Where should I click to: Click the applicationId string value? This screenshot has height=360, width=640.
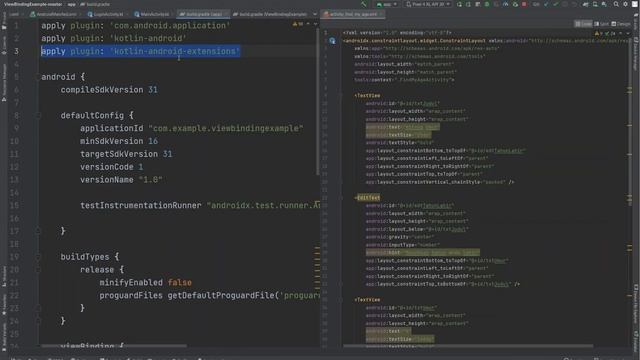[226, 128]
